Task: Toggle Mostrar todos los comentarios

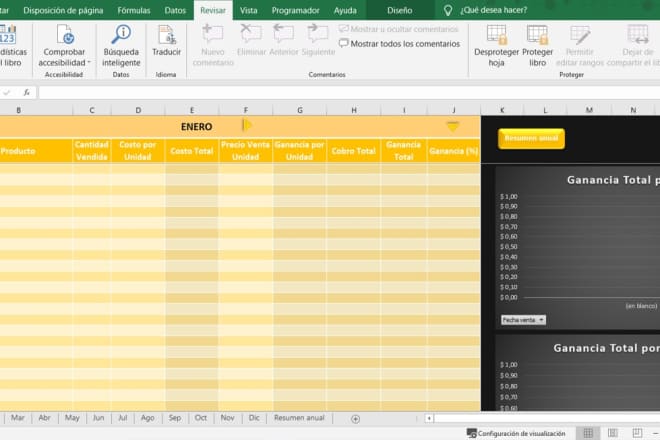Action: pyautogui.click(x=399, y=43)
